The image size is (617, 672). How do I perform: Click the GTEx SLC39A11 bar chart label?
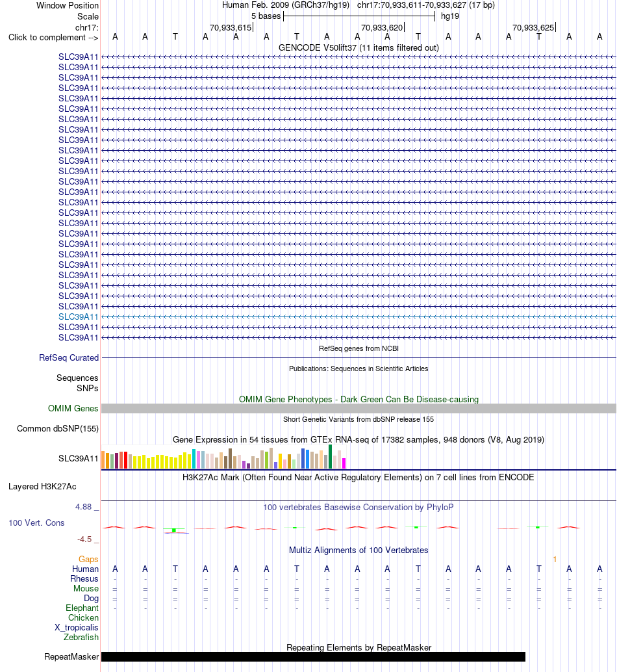[x=79, y=459]
